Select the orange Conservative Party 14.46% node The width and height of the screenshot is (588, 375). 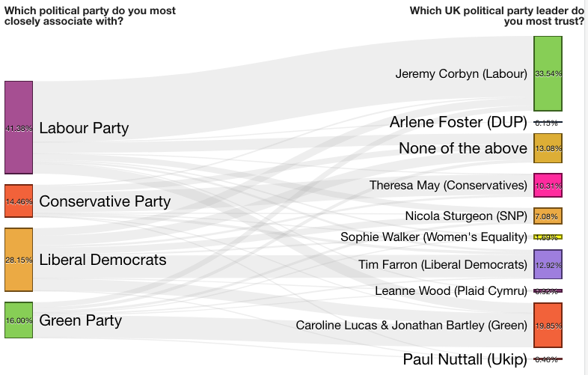pos(19,201)
